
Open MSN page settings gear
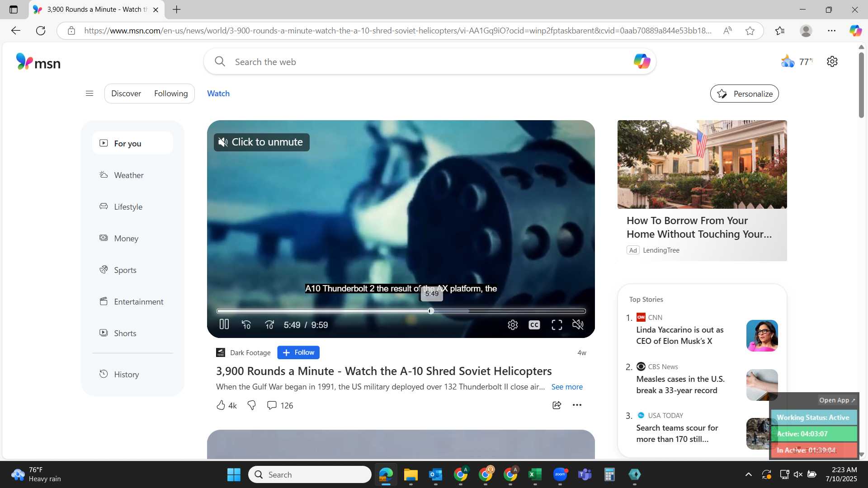click(832, 61)
